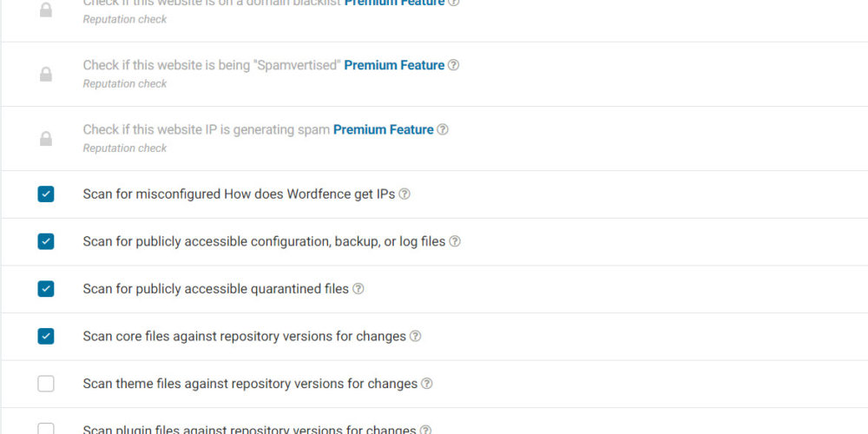This screenshot has width=868, height=434.
Task: Open help for publicly accessible quarantined files
Action: [x=358, y=289]
